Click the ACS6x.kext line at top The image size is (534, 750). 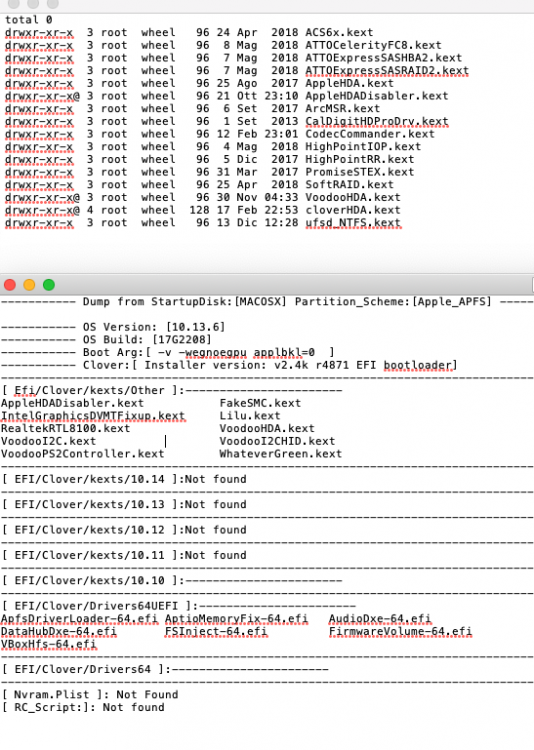(x=189, y=33)
